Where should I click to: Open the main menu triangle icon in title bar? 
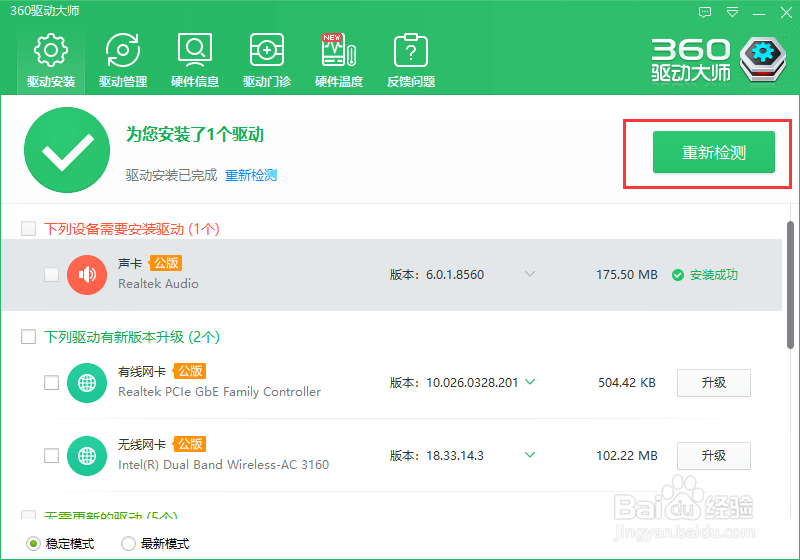(732, 12)
